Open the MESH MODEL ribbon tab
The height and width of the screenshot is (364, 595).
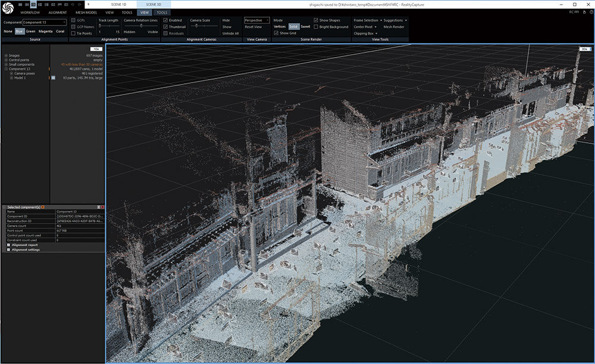click(86, 12)
